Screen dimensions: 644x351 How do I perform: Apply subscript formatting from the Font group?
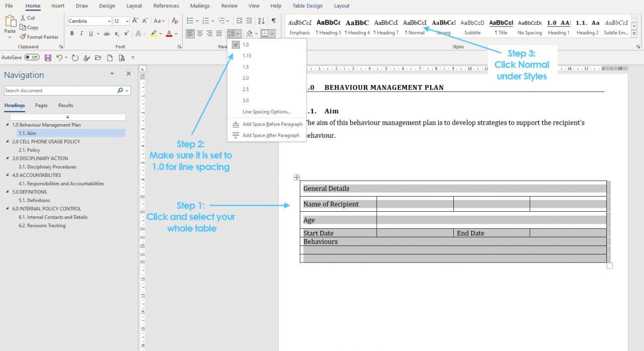pos(117,34)
